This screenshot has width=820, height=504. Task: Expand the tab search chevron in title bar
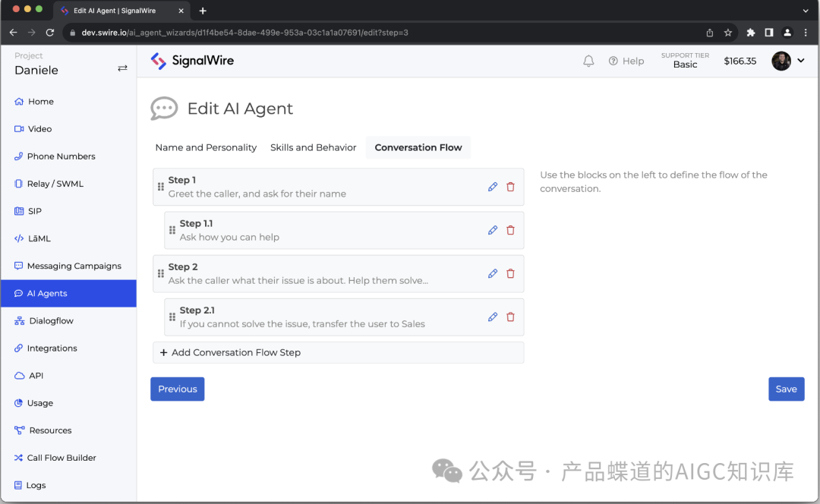pyautogui.click(x=806, y=11)
